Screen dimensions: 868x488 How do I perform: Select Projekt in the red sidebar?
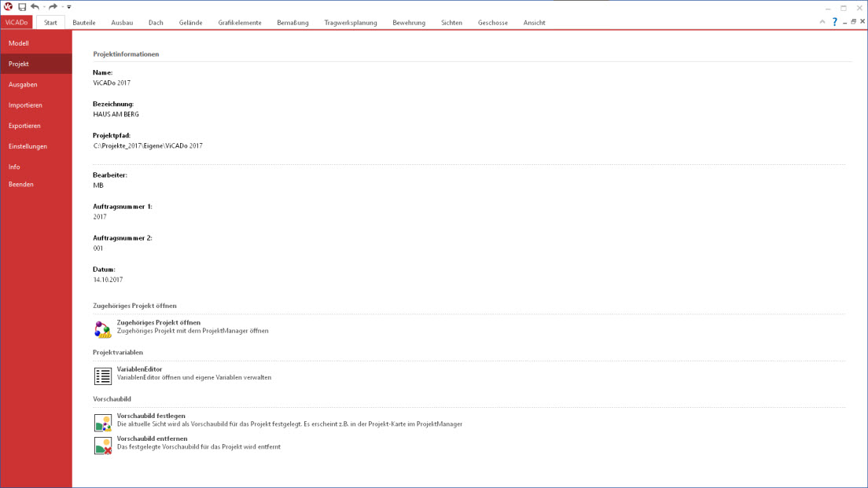[36, 64]
